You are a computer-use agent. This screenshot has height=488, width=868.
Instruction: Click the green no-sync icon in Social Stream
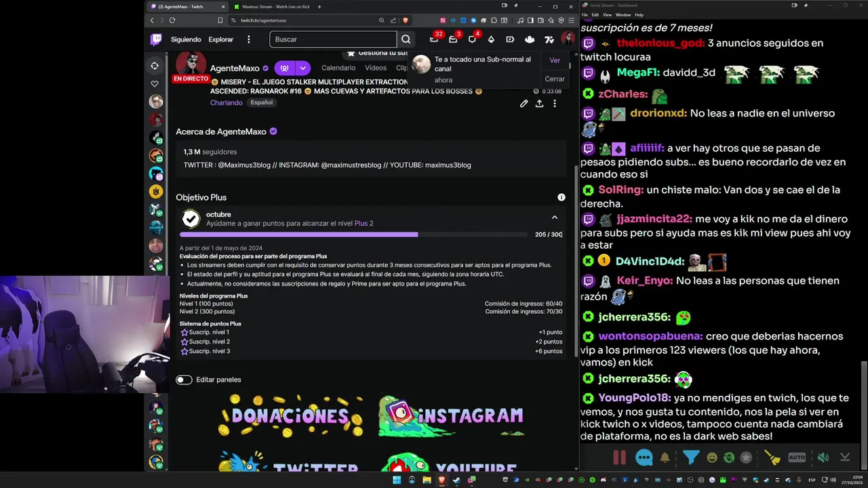729,457
